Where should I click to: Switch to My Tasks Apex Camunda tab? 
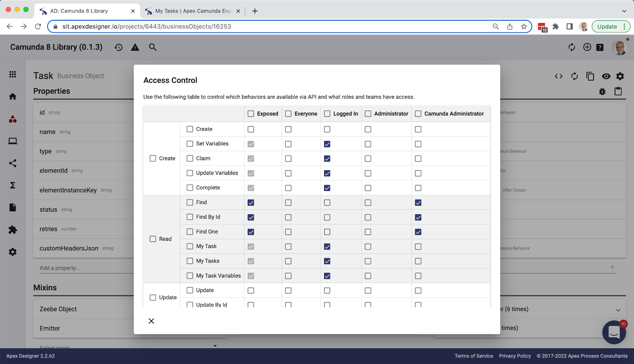click(193, 11)
